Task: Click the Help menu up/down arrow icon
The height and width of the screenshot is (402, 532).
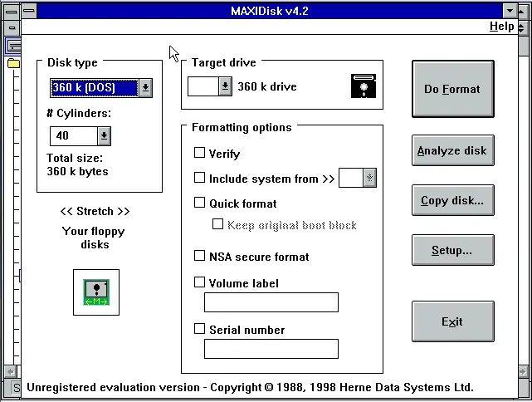Action: [x=521, y=27]
